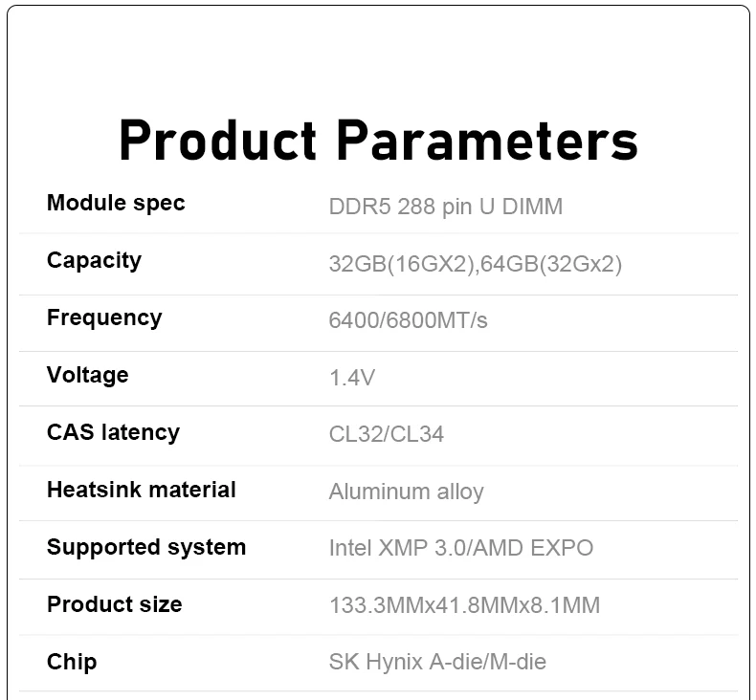Select the Capacity row label
The height and width of the screenshot is (700, 756).
tap(94, 261)
